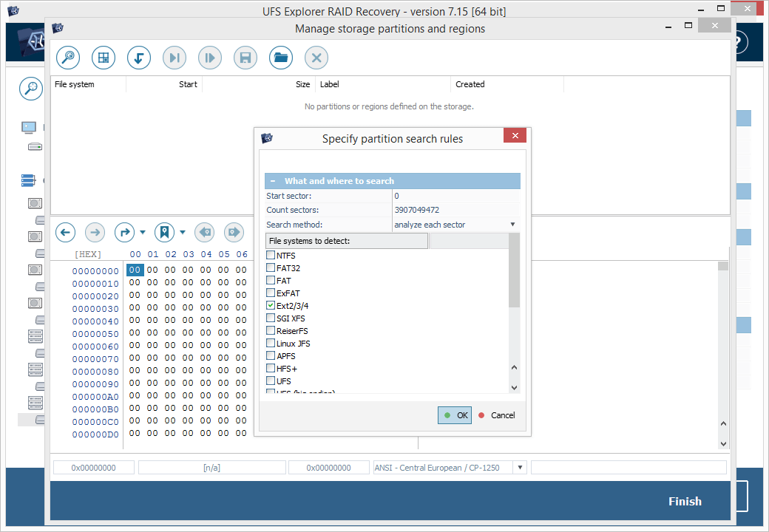The width and height of the screenshot is (769, 532).
Task: Tick the APFS checkbox
Action: click(x=271, y=355)
